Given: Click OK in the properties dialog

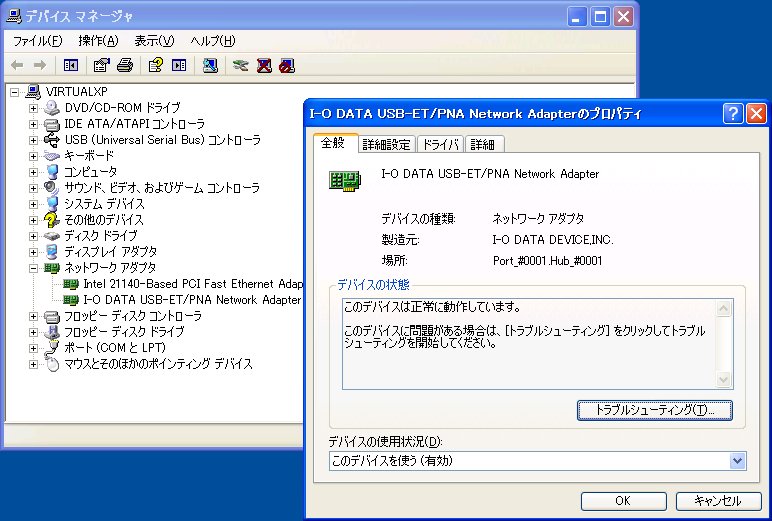Looking at the screenshot, I should pyautogui.click(x=623, y=501).
